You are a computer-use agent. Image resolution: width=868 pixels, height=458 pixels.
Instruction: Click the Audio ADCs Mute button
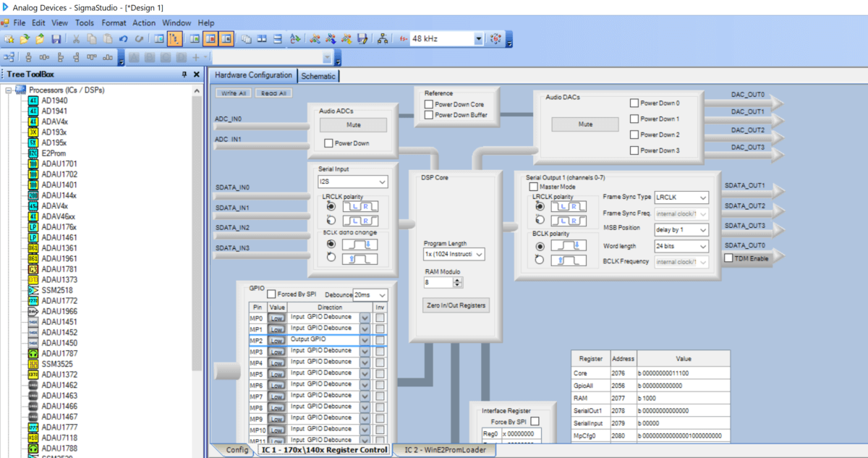[x=353, y=124]
